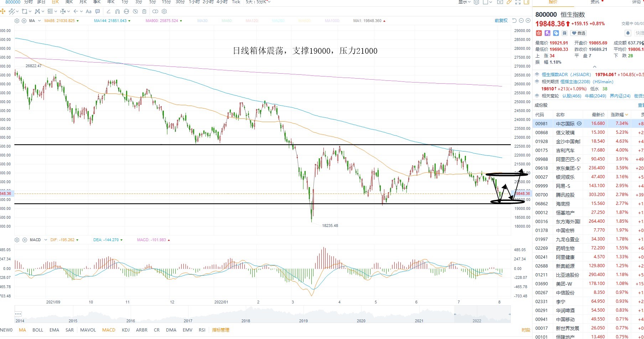Select the Fibonacci lines tool
Viewport: 644px width, 339px height.
(x=50, y=11)
